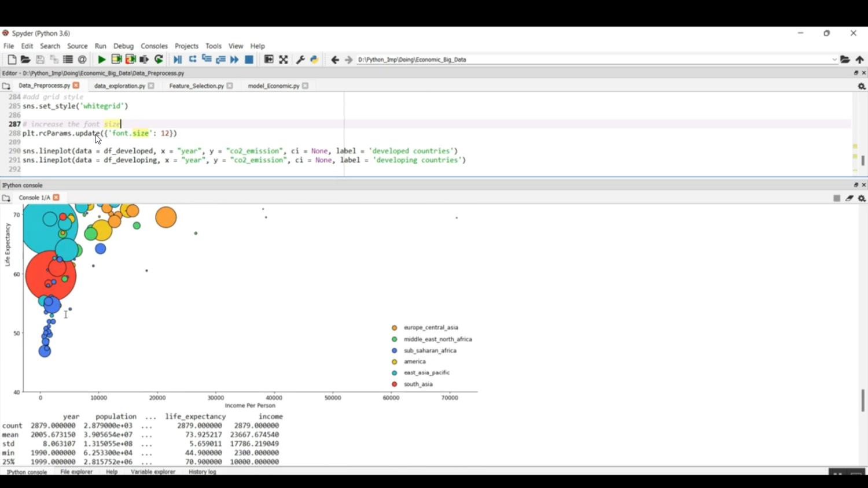Open the Consoles menu

point(154,46)
